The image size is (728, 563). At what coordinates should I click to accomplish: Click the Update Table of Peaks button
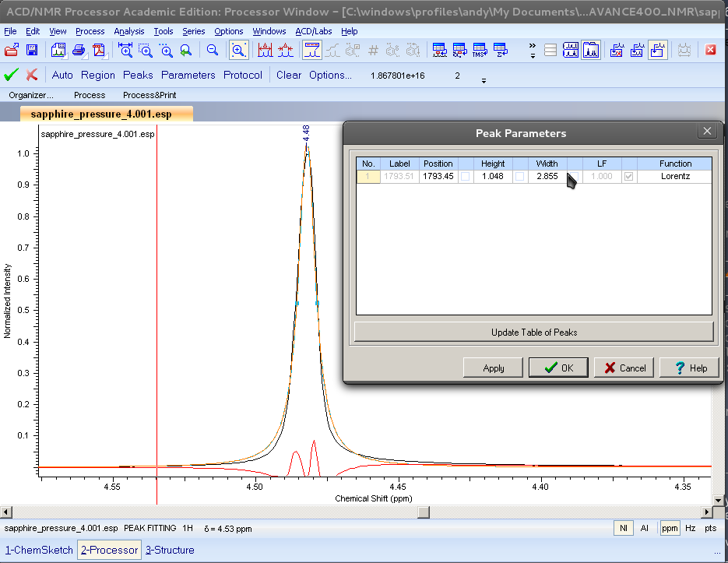(534, 333)
